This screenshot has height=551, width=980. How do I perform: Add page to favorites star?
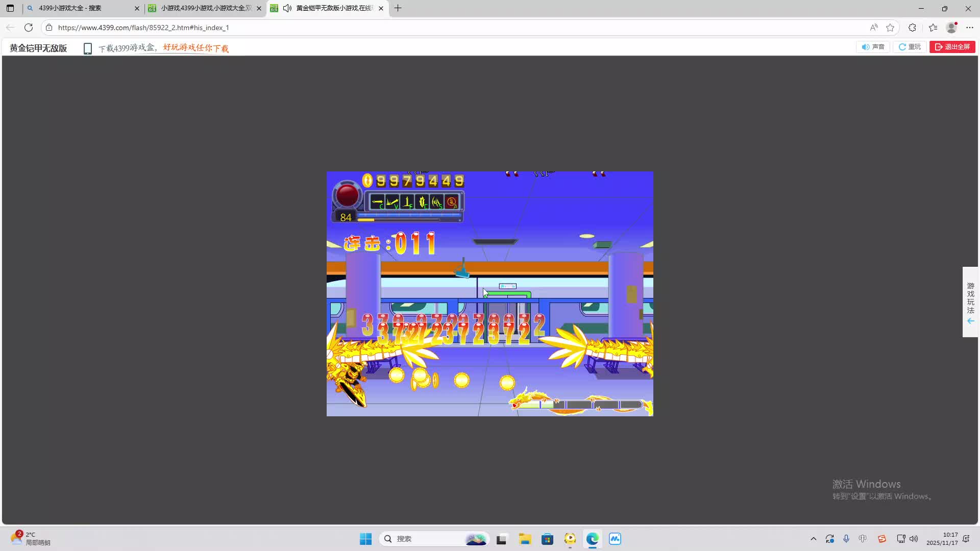pos(890,28)
